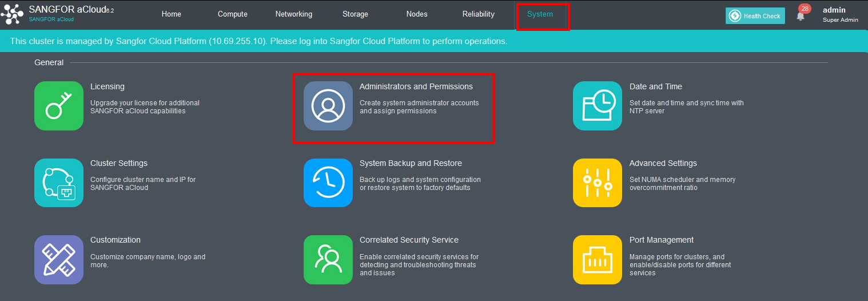The height and width of the screenshot is (301, 868).
Task: Click the Administrators and Permissions title
Action: point(416,86)
